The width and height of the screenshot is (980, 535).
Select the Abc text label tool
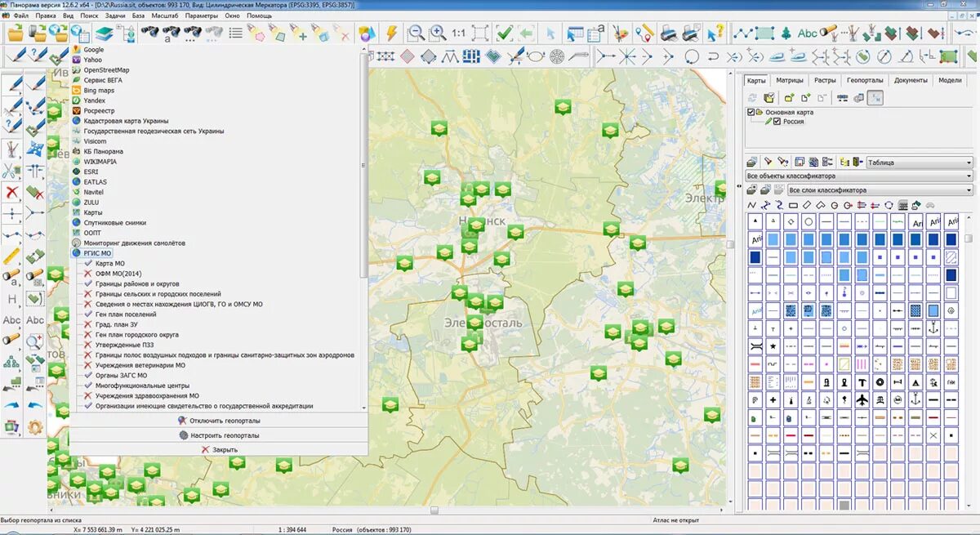point(807,33)
